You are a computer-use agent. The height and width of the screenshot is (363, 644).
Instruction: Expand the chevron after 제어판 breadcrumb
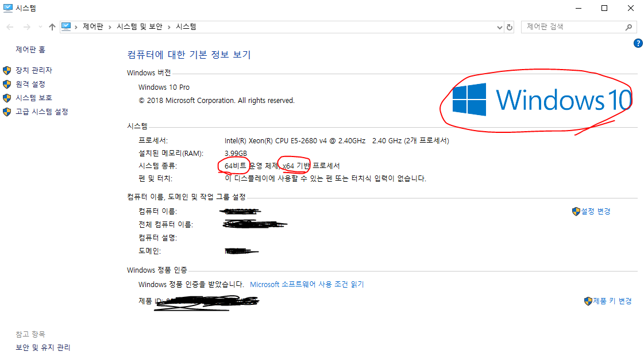tap(110, 27)
